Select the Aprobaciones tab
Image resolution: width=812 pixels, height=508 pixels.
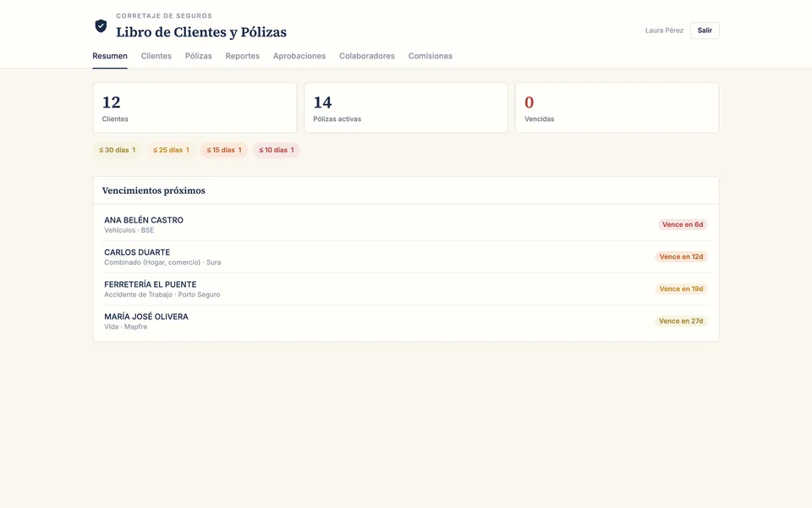299,56
